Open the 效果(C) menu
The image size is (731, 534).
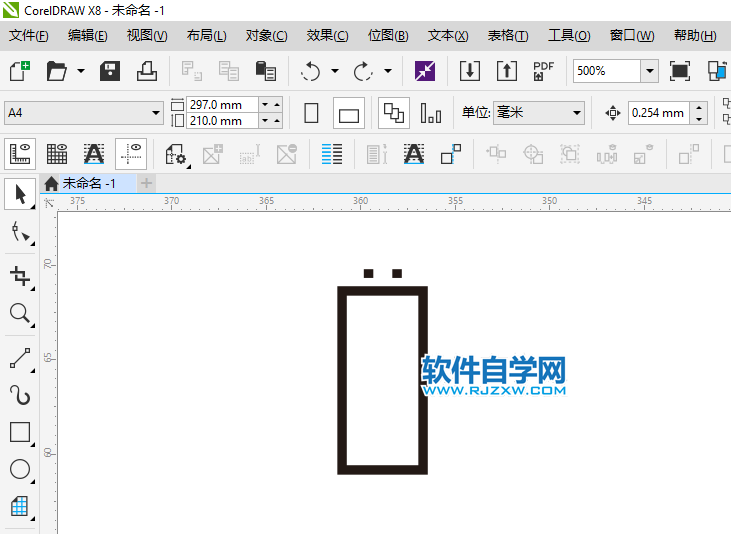coord(327,35)
